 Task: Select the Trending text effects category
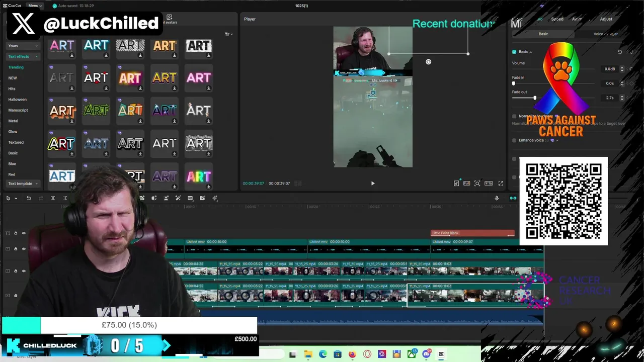click(x=16, y=67)
